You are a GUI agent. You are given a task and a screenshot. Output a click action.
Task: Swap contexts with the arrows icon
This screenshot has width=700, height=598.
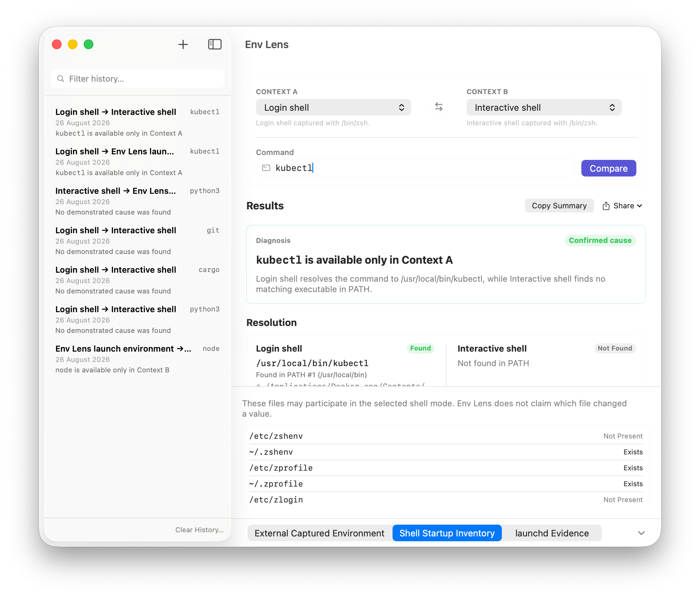[x=439, y=107]
